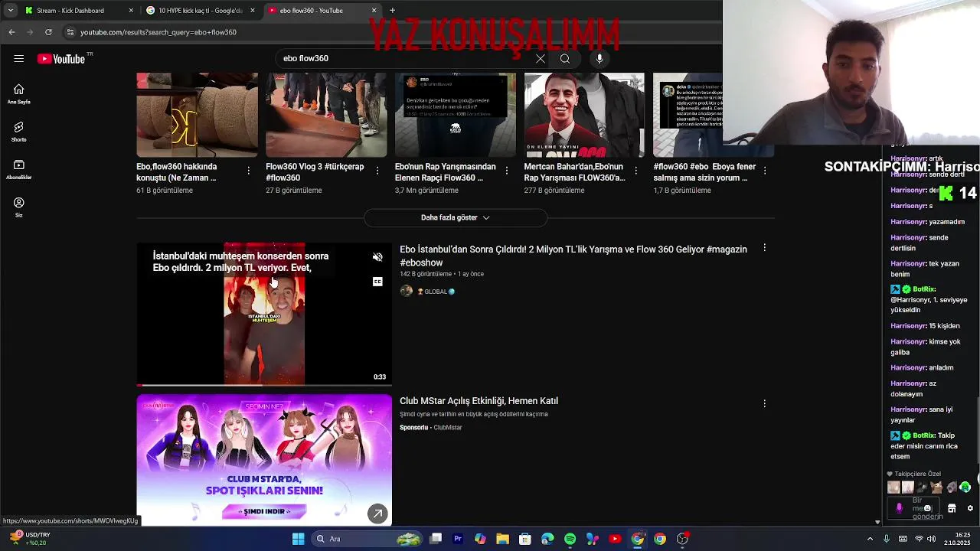
Task: Open the Club MStar ad banner image
Action: [x=264, y=460]
